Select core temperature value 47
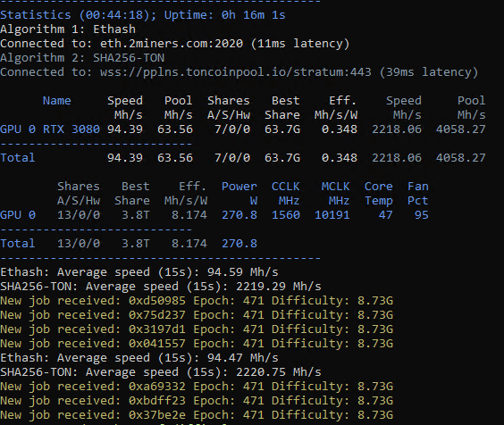Screen dimensions: 504x425 point(385,215)
